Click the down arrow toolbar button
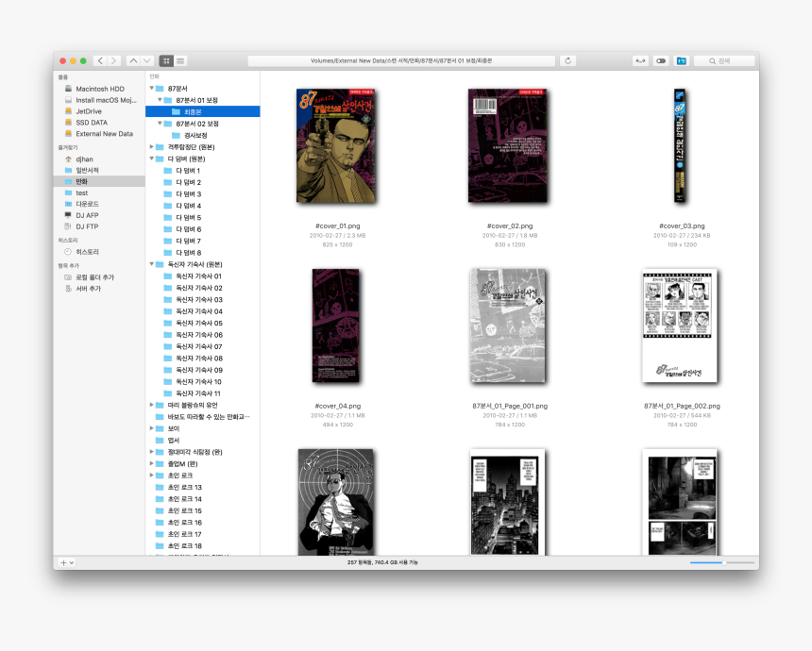 [147, 61]
